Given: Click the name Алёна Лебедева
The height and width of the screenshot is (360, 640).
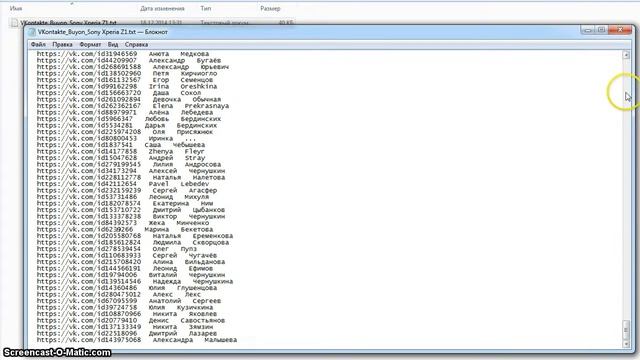Looking at the screenshot, I should [x=181, y=113].
